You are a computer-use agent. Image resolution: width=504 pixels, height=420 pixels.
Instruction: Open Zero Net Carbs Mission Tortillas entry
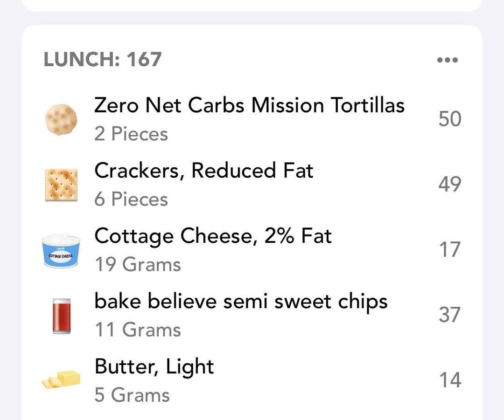coord(252,119)
